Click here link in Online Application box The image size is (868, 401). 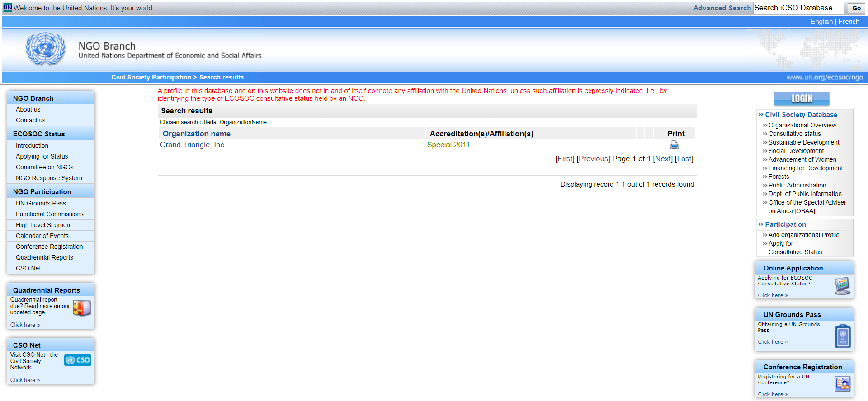[x=773, y=295]
